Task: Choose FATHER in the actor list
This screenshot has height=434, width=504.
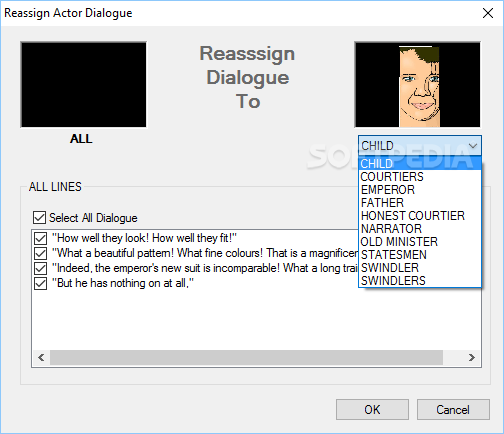Action: [420, 203]
